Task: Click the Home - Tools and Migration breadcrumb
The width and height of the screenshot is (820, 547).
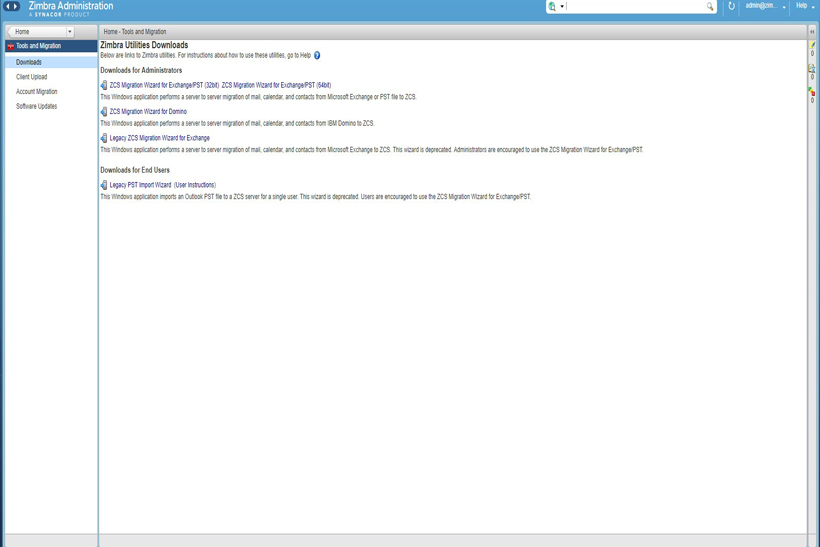Action: click(x=135, y=32)
